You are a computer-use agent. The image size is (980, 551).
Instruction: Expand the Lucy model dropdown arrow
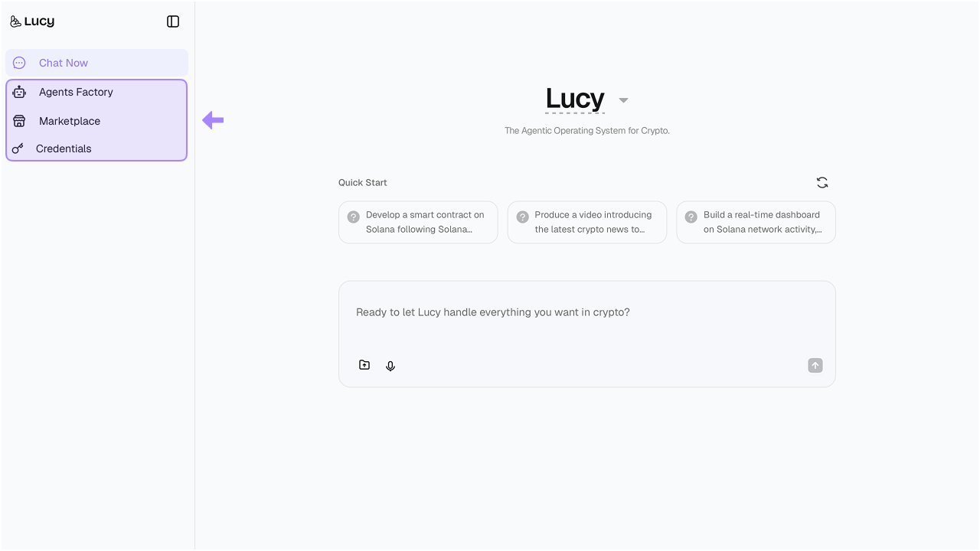623,100
